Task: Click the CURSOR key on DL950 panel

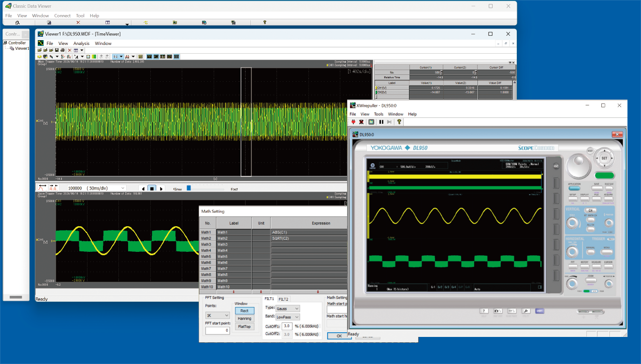Action: (x=608, y=266)
